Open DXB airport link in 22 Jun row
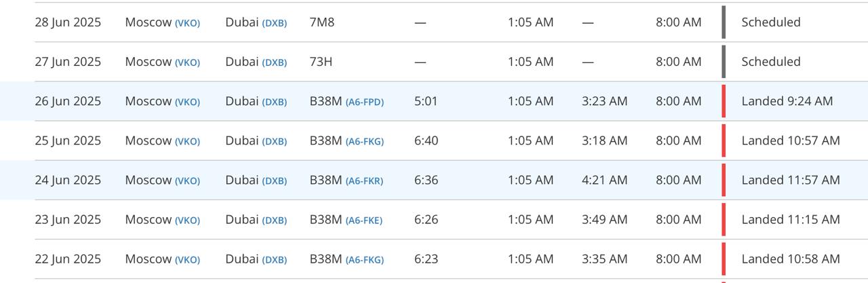The height and width of the screenshot is (283, 868). click(275, 259)
